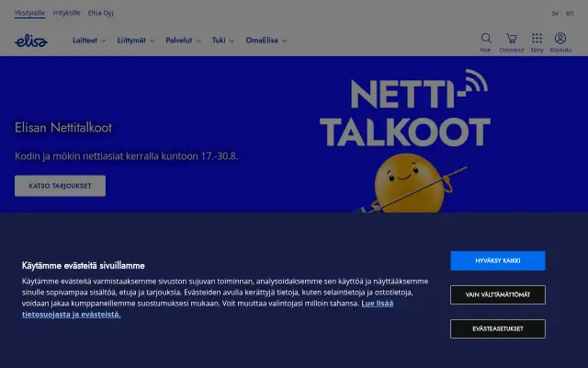Click the Katso tarjoukset button
Viewport: 588px width, 368px height.
(60, 186)
